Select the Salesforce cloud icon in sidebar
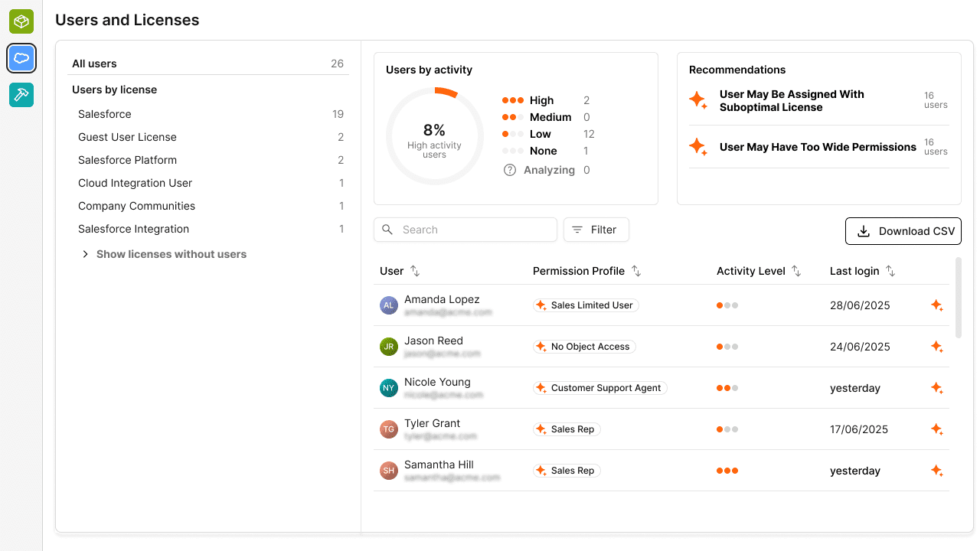 click(x=21, y=58)
